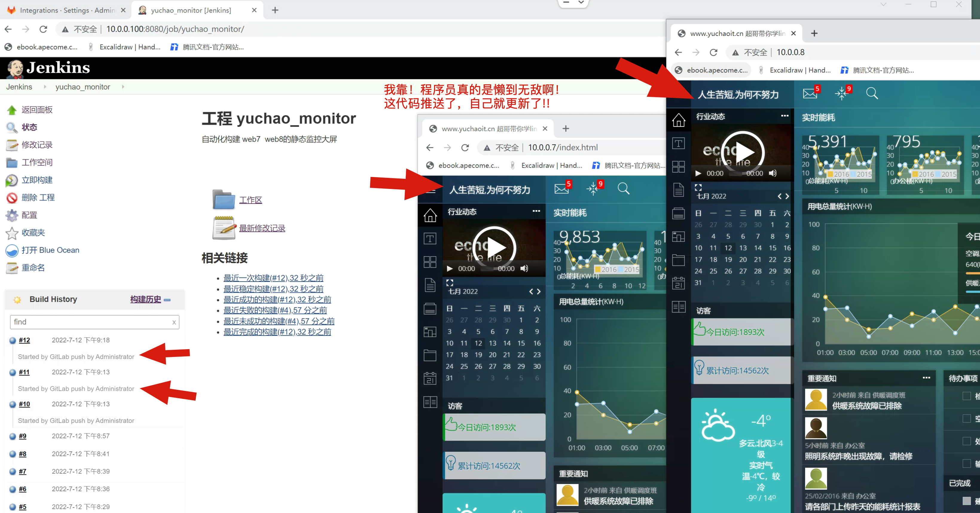This screenshot has width=980, height=513.
Task: Click the 收藏夹 star icon
Action: [x=11, y=233]
